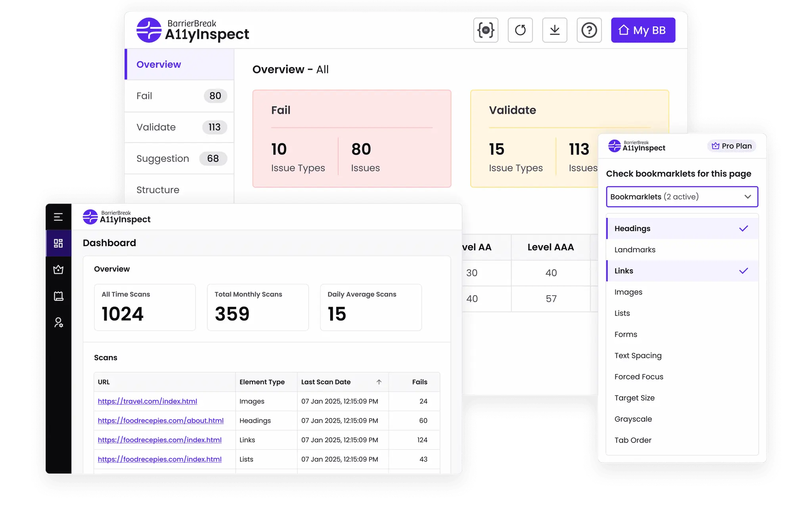
Task: Open foodrecepies.com/index.html link in Lists row
Action: point(160,459)
